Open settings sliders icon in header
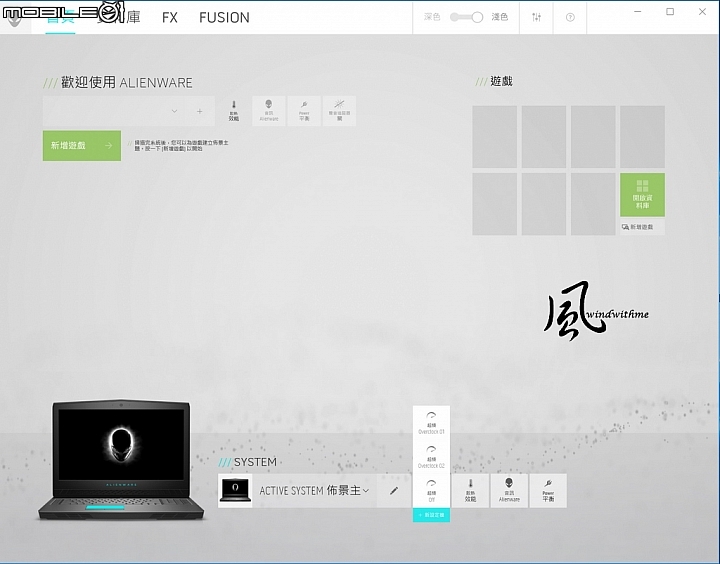 click(x=536, y=17)
